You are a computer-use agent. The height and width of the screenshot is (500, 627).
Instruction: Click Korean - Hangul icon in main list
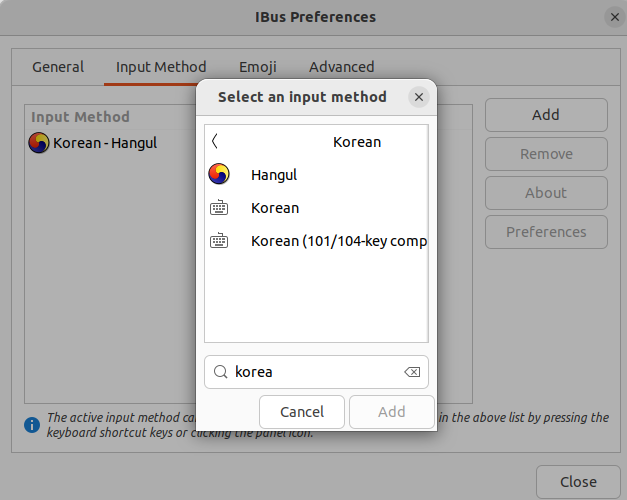coord(39,143)
